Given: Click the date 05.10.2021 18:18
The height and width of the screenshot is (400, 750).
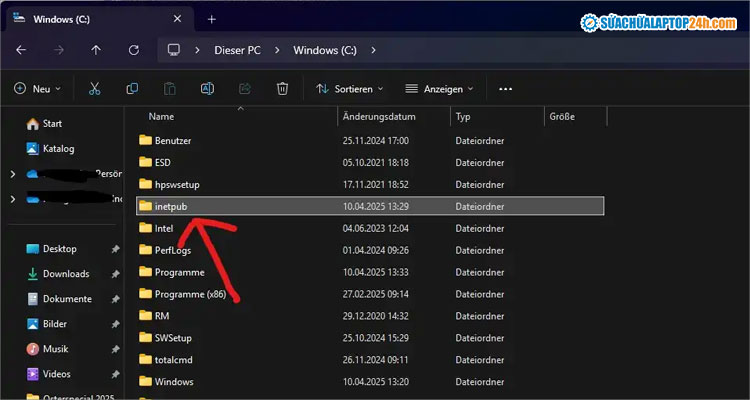Looking at the screenshot, I should click(x=375, y=163).
